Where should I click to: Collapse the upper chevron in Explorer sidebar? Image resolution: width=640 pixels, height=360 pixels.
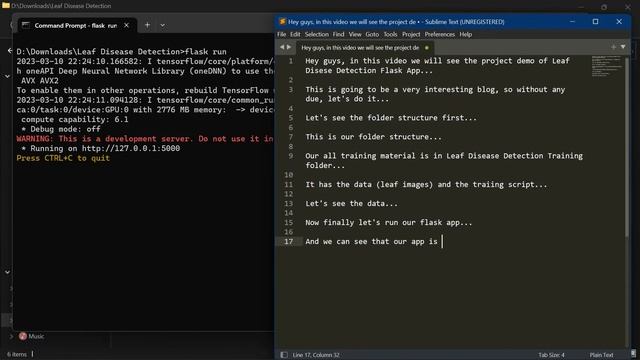pos(7,76)
